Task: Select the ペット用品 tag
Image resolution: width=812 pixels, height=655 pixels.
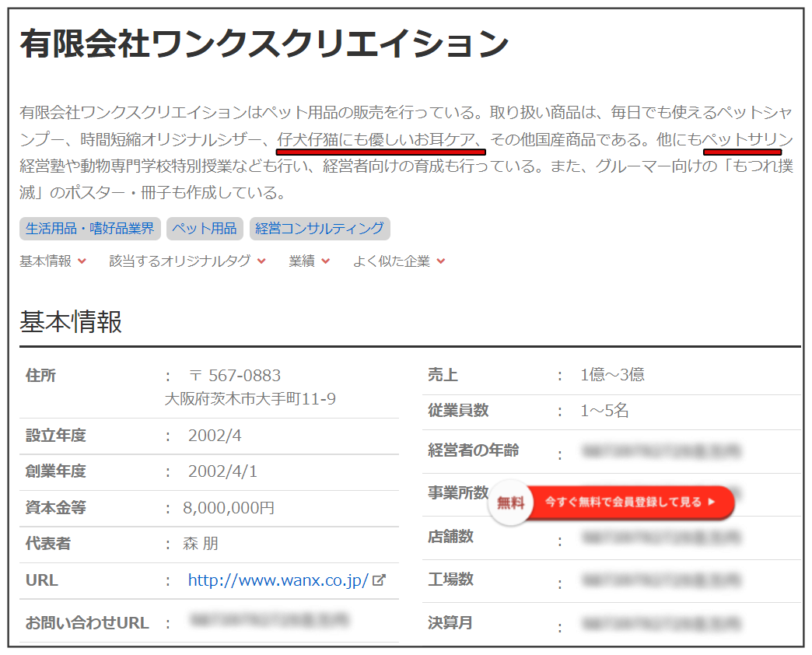Action: pos(205,229)
